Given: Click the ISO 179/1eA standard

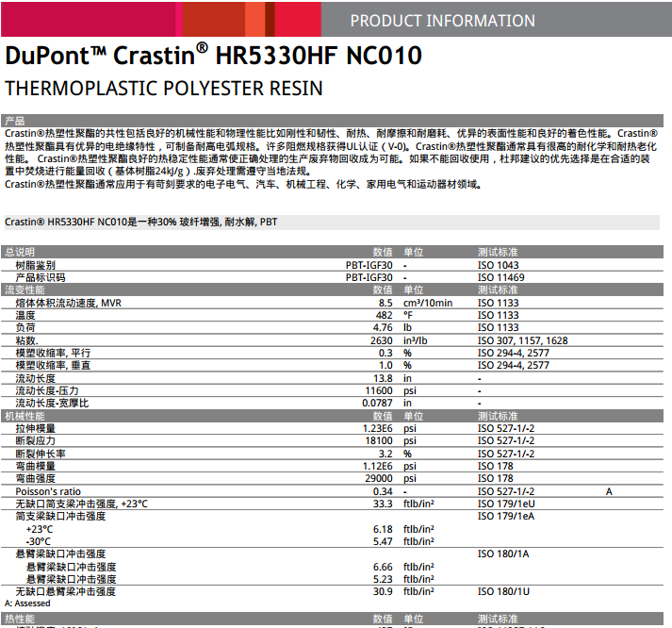Looking at the screenshot, I should pos(506,516).
